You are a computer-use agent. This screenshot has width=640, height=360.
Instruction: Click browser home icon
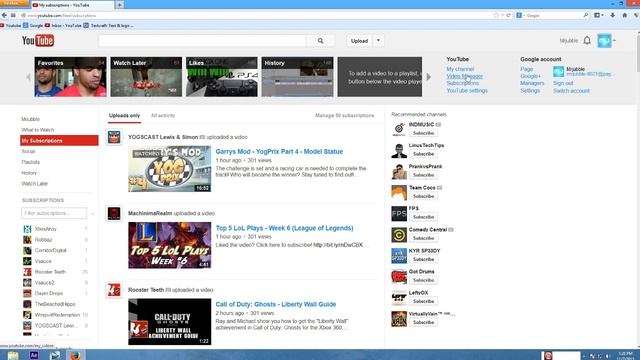624,15
